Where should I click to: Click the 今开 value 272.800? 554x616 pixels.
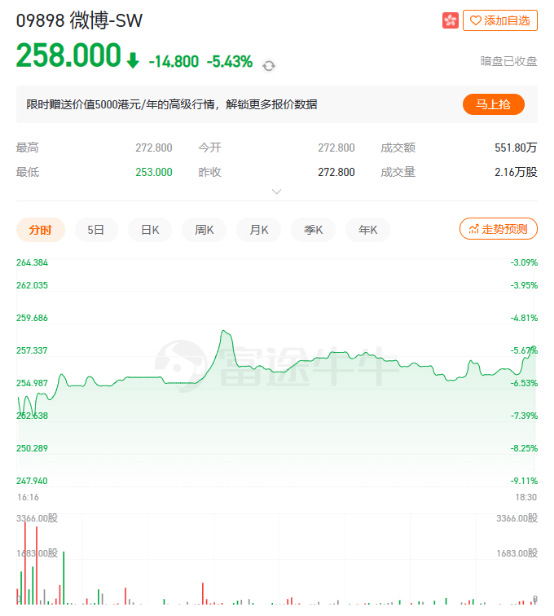[x=336, y=148]
